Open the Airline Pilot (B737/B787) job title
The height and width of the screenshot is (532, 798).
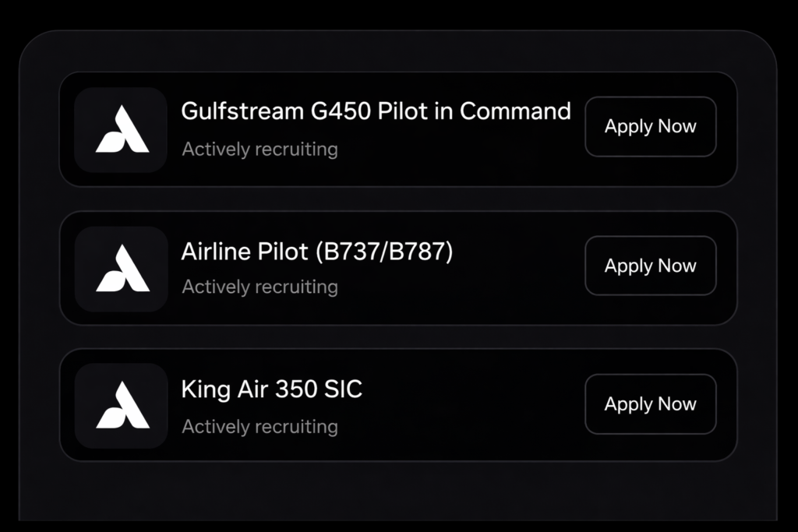(x=316, y=252)
